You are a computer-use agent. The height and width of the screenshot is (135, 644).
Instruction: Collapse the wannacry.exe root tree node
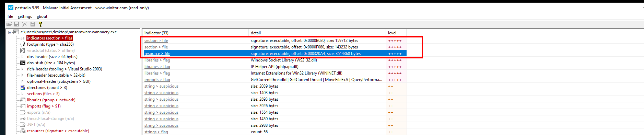point(10,32)
